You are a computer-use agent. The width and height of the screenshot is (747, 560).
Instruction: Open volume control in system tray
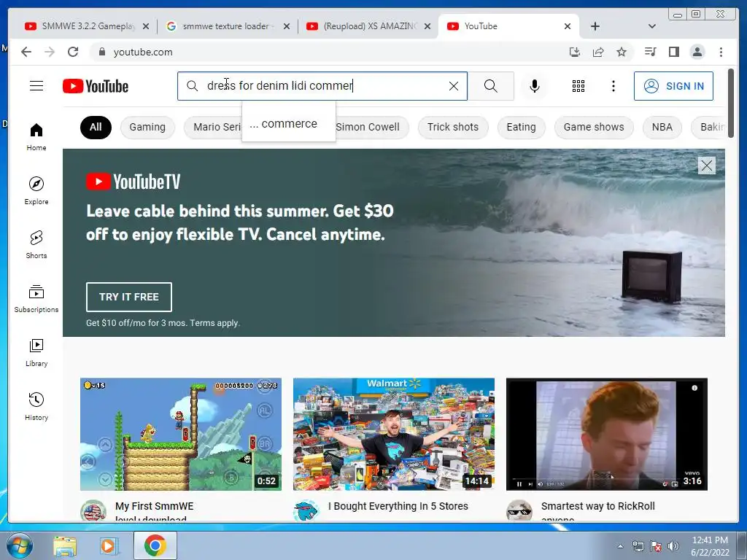(x=673, y=546)
